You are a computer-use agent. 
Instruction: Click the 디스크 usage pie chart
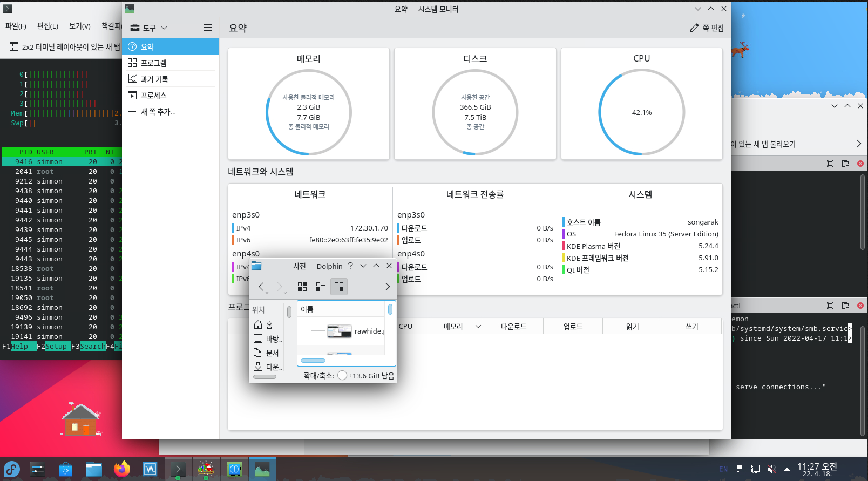click(x=475, y=112)
